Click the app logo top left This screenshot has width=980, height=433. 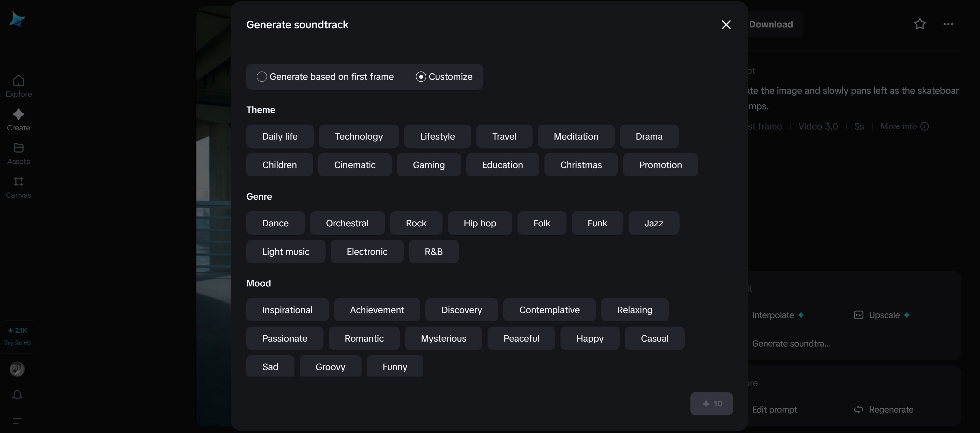coord(17,19)
